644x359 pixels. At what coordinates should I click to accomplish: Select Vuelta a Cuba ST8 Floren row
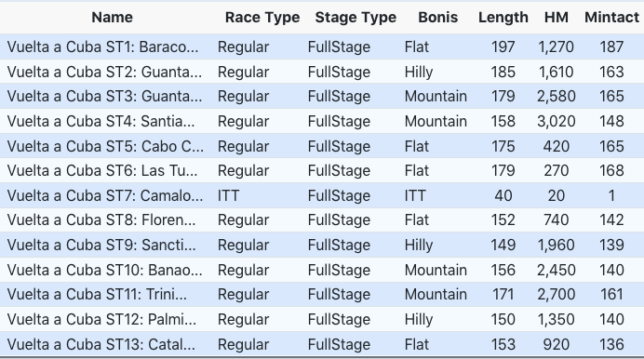click(322, 220)
